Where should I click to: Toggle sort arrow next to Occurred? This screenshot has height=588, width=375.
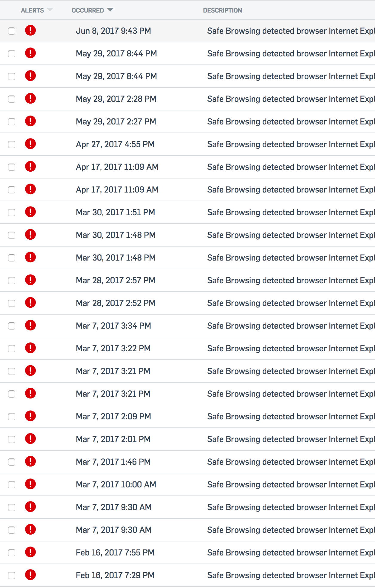110,10
